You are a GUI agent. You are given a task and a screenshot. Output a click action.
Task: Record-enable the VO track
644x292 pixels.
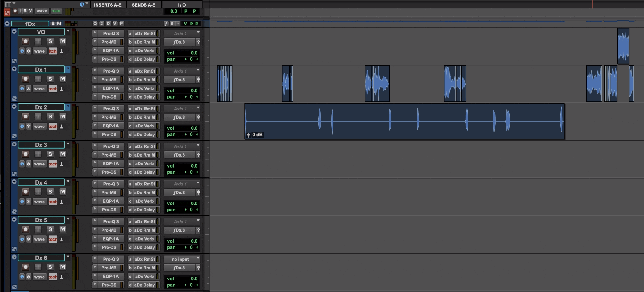coord(26,41)
